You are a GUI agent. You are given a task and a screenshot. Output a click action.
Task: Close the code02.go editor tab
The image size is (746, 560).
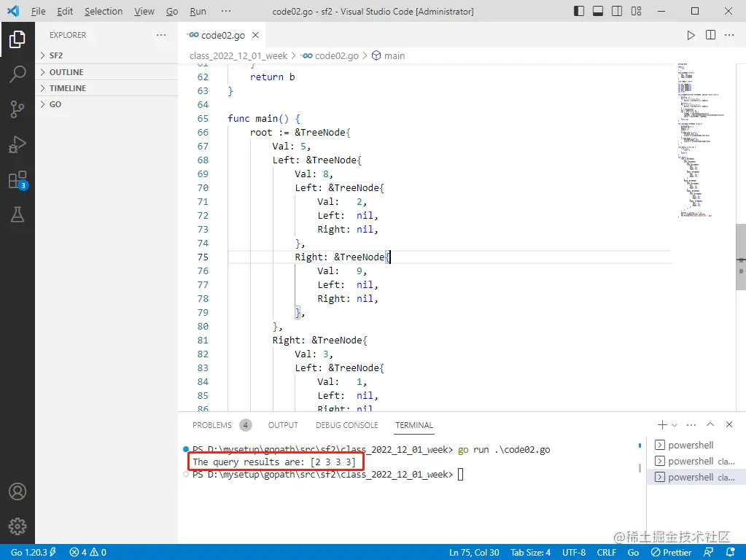click(x=255, y=35)
